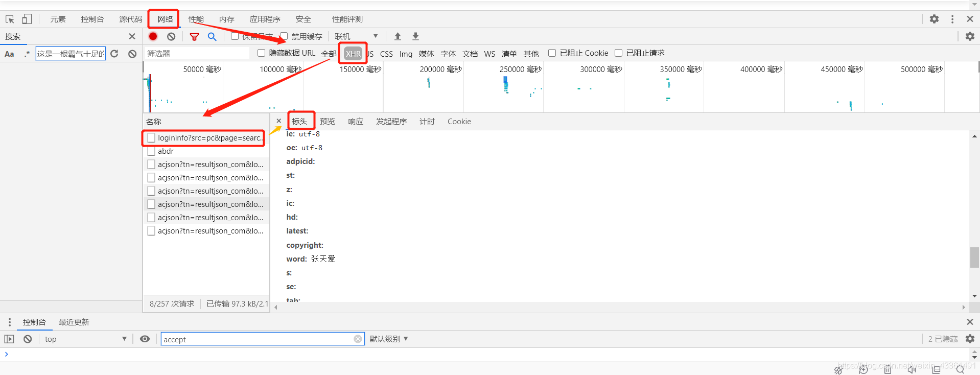This screenshot has height=375, width=980.
Task: Filter requests by 全部 All type
Action: pyautogui.click(x=329, y=53)
